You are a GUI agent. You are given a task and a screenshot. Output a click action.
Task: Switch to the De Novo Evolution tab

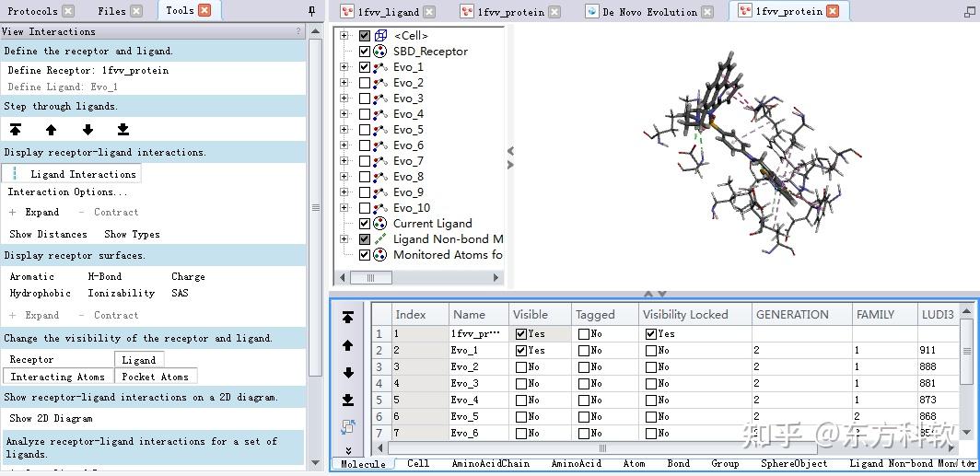point(649,11)
